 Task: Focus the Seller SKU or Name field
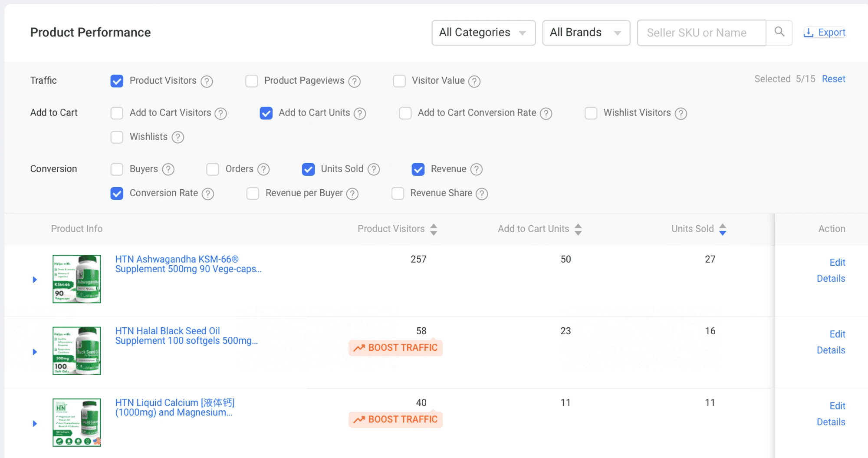coord(701,33)
